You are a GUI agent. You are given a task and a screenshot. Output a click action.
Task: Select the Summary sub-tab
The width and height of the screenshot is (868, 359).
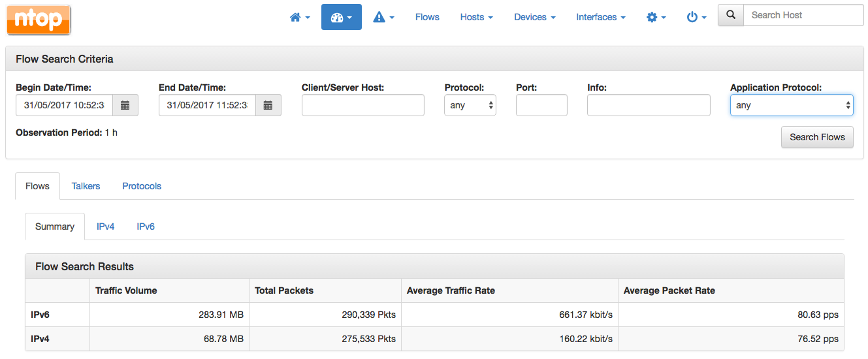tap(55, 226)
